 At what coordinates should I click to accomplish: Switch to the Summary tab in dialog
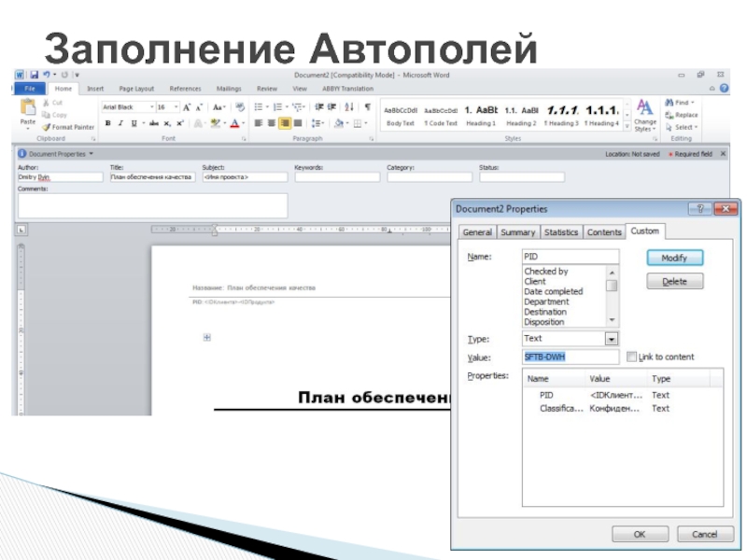(x=517, y=232)
